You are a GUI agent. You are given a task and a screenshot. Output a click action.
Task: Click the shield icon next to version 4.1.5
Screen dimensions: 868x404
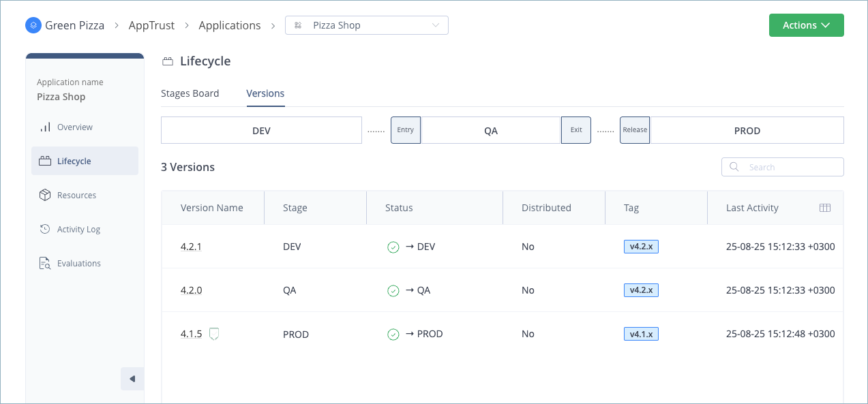pos(214,334)
